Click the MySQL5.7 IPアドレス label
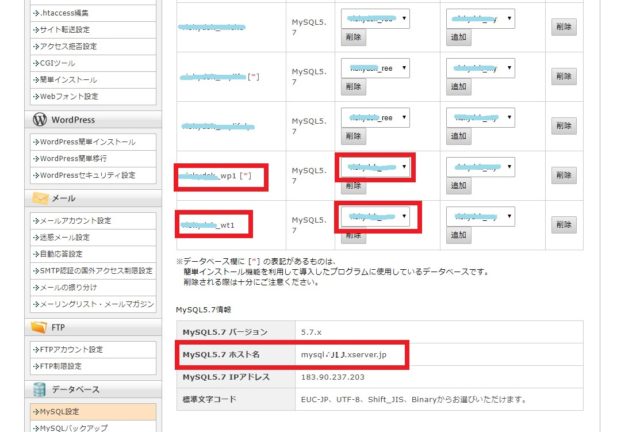 tap(226, 377)
